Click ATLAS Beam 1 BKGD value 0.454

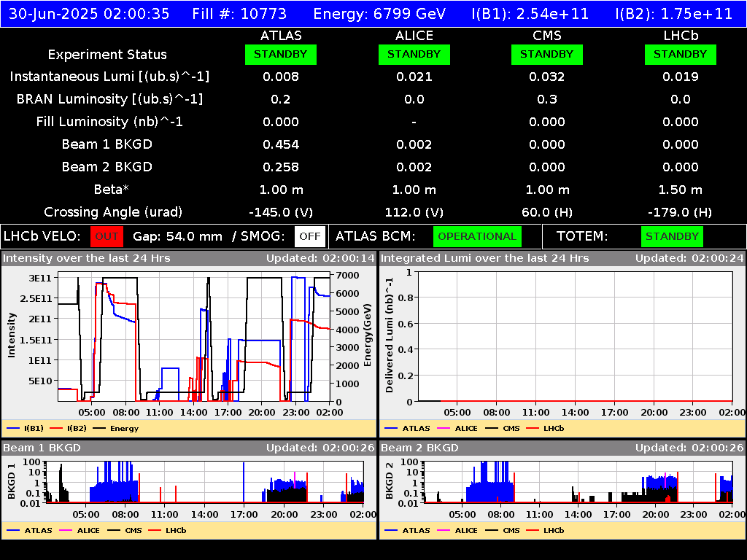coord(281,144)
